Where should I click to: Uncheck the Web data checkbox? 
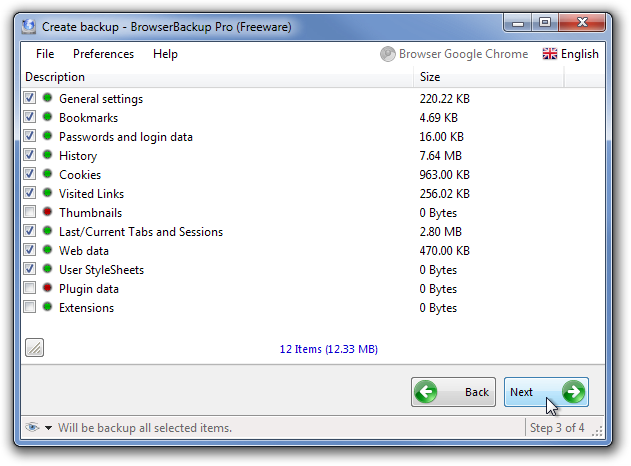(x=29, y=249)
